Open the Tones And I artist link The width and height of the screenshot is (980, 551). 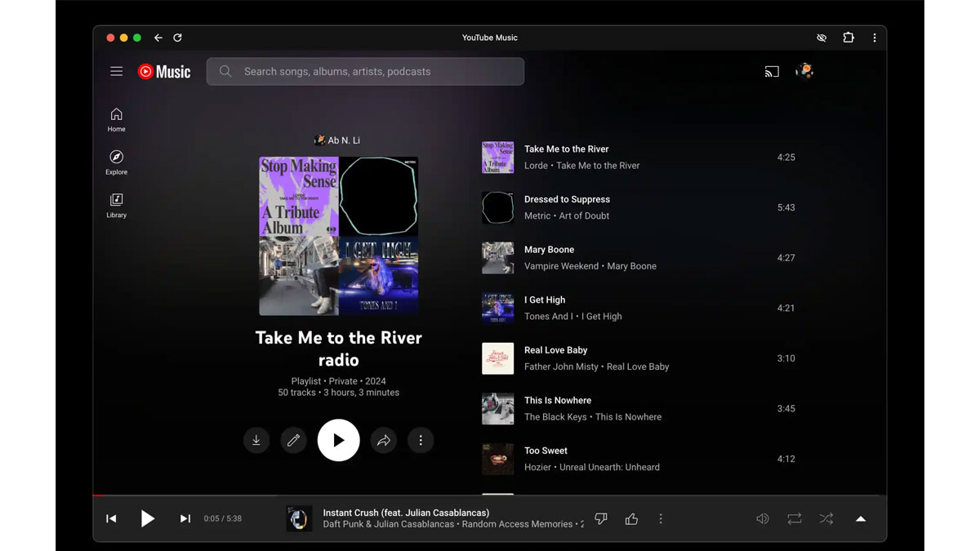tap(548, 317)
